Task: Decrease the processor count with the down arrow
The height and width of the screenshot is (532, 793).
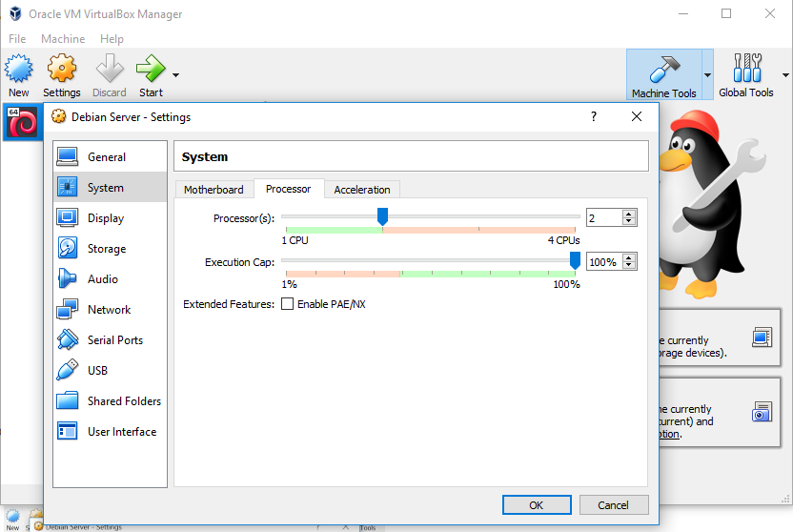Action: (x=629, y=221)
